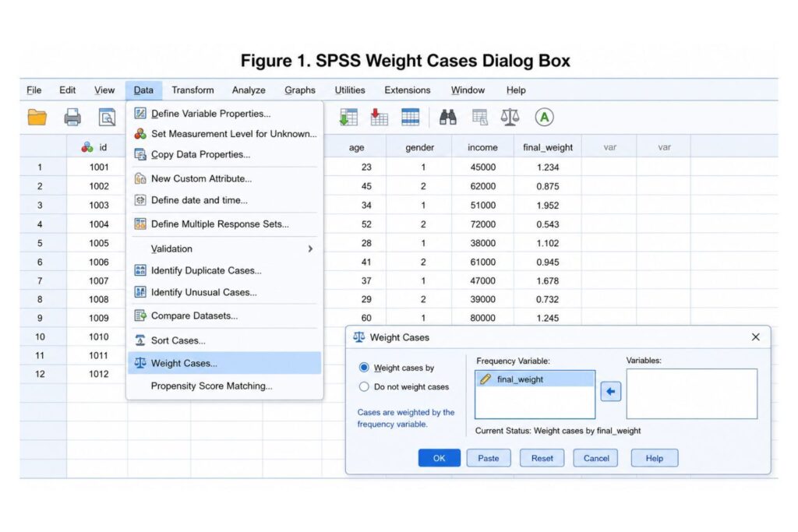The width and height of the screenshot is (798, 532).
Task: Select final_weight in Frequency Variable box
Action: (535, 379)
